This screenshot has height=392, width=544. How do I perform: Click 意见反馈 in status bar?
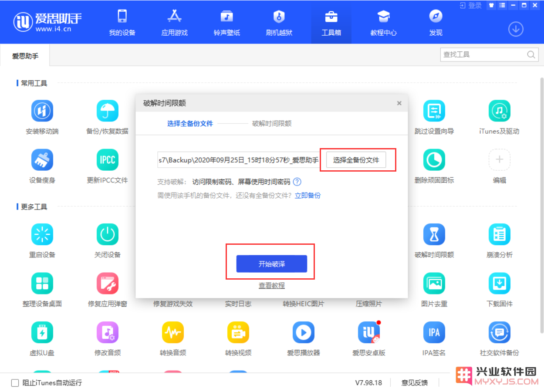[414, 383]
